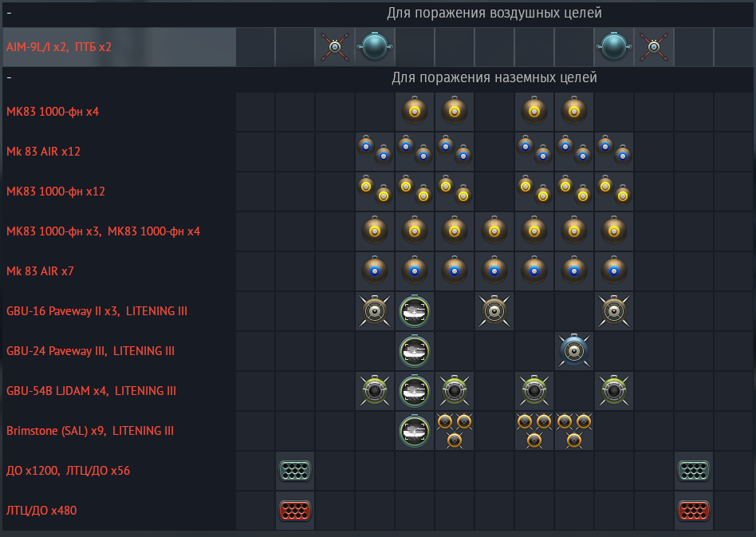Click the middle GBU-16 bomb icon on center pylon
The width and height of the screenshot is (756, 537).
(494, 311)
